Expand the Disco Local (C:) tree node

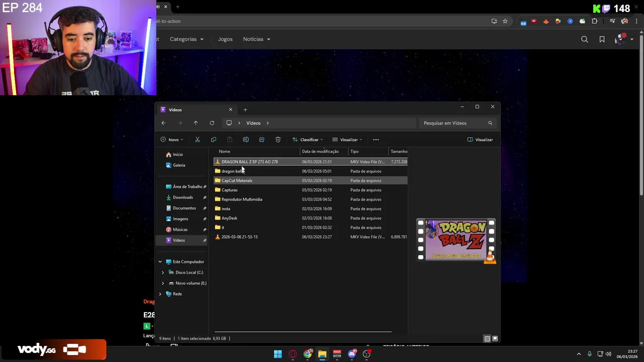point(163,273)
